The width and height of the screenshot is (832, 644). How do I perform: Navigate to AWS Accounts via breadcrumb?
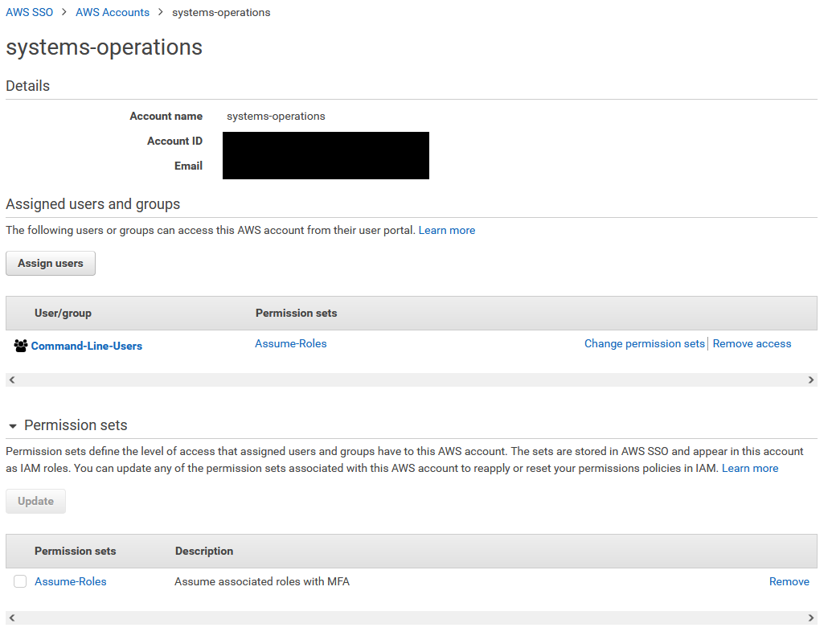coord(113,12)
